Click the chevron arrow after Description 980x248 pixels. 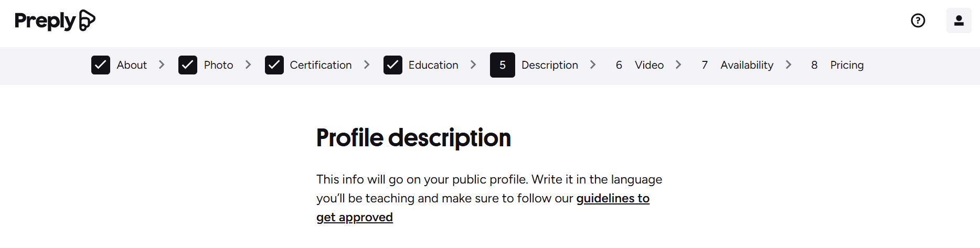(x=593, y=64)
